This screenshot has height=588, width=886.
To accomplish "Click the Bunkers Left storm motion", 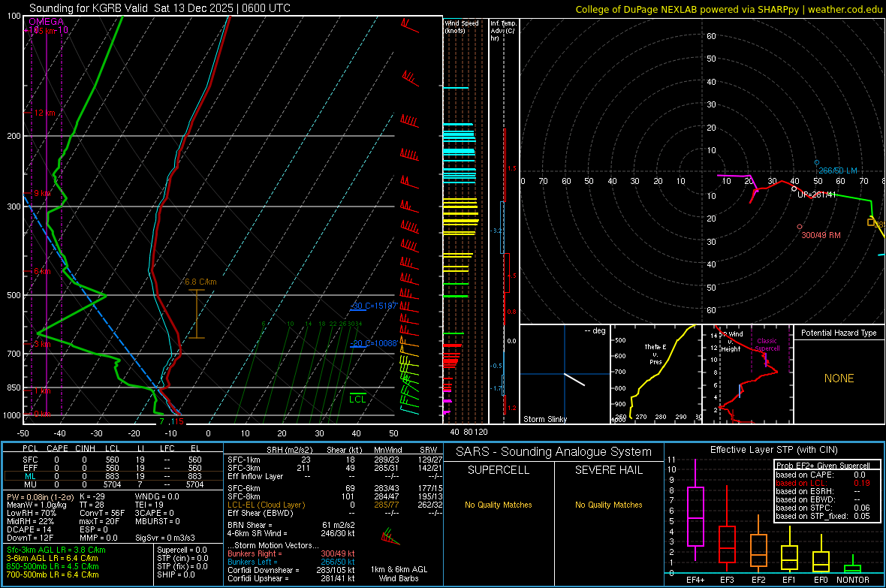I will (291, 562).
